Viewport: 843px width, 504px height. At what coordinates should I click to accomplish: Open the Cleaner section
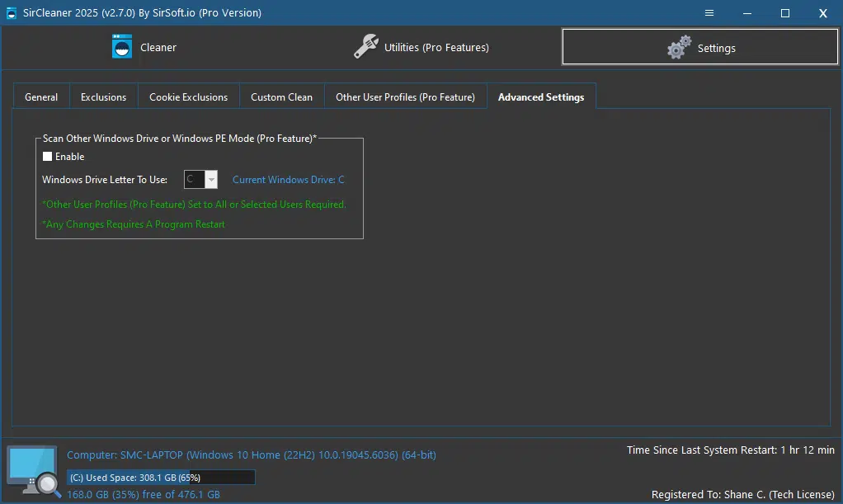pyautogui.click(x=144, y=47)
